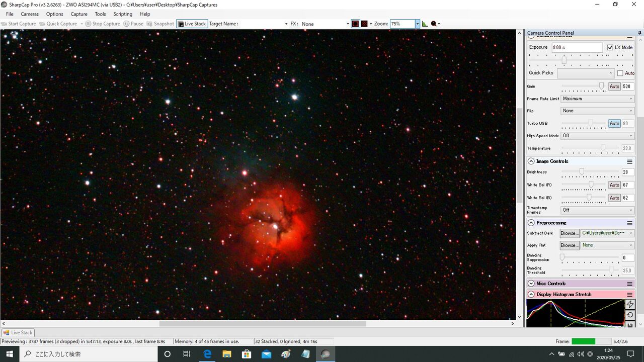The height and width of the screenshot is (362, 644).
Task: Open the File menu
Action: (x=10, y=14)
